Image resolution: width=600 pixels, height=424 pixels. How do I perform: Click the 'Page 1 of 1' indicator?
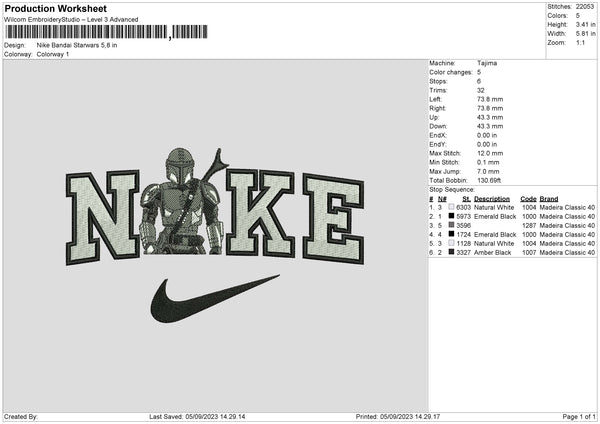[579, 417]
